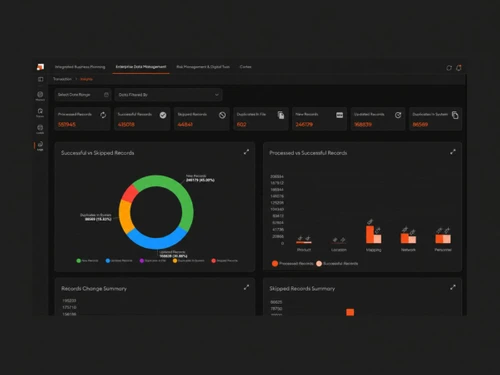The image size is (500, 375).
Task: Click the Successful Records checkmark icon
Action: coord(163,115)
